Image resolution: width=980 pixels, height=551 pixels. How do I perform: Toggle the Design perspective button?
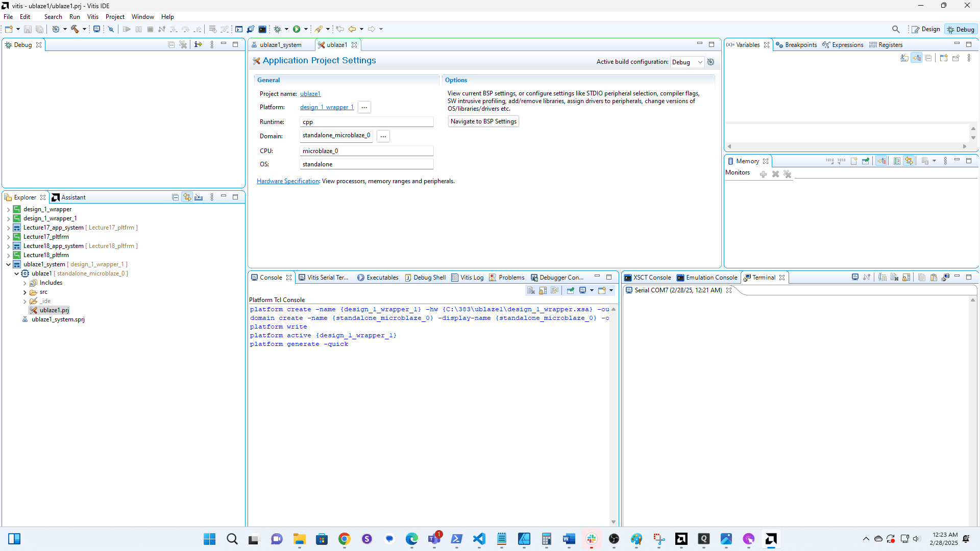tap(926, 29)
